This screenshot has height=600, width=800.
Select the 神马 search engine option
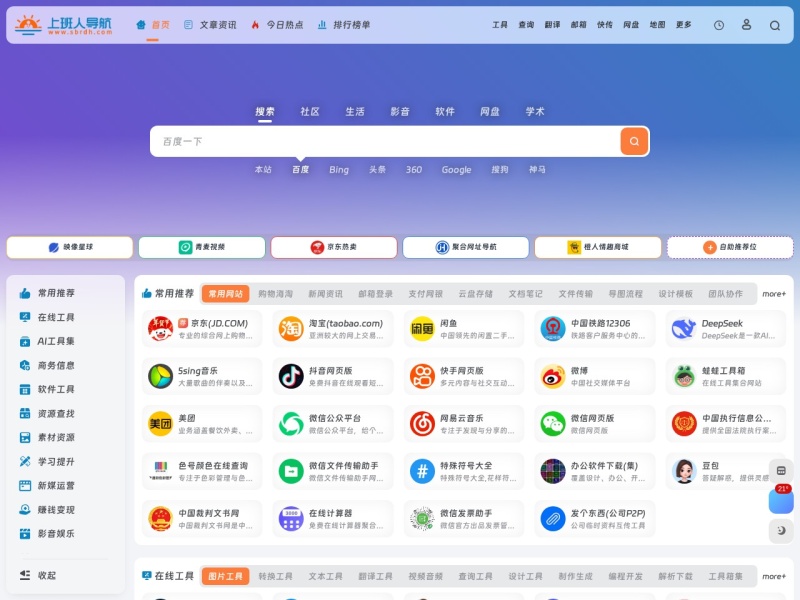pos(537,170)
